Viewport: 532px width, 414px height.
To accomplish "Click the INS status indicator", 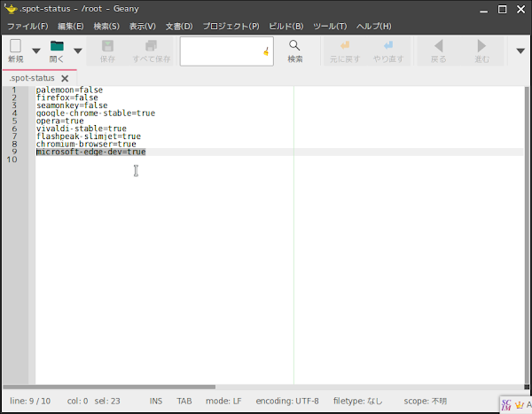I will (156, 401).
